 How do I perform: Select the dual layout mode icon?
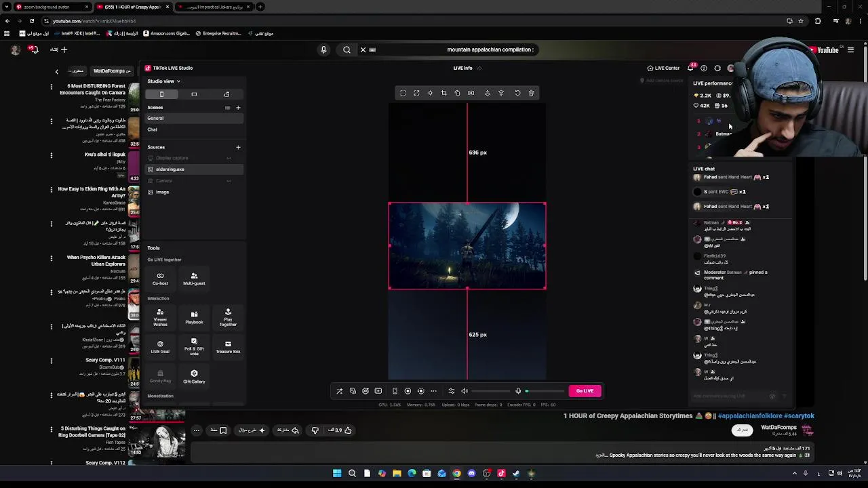click(226, 94)
